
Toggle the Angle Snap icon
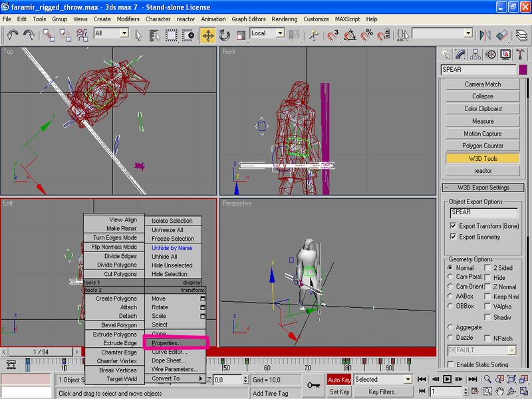(x=350, y=35)
